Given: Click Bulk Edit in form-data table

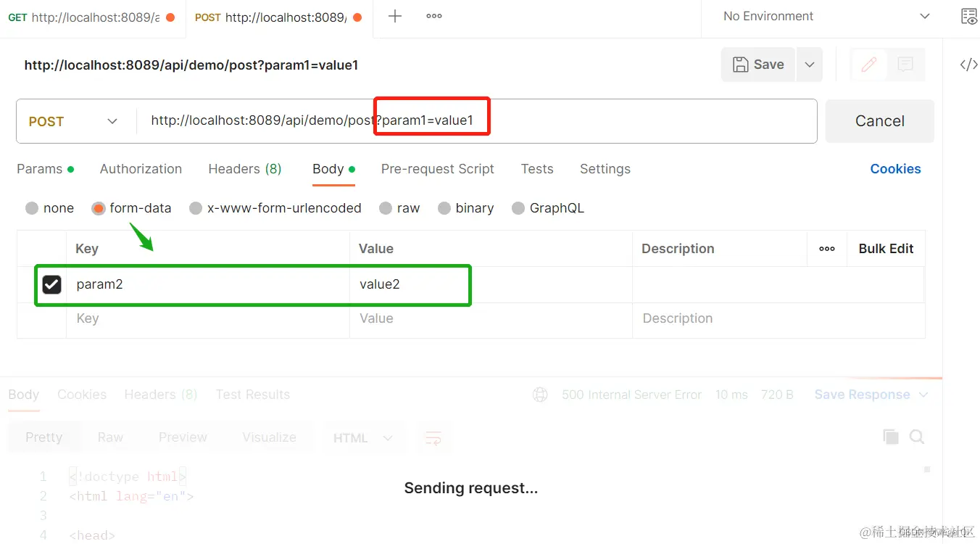Looking at the screenshot, I should pos(886,249).
